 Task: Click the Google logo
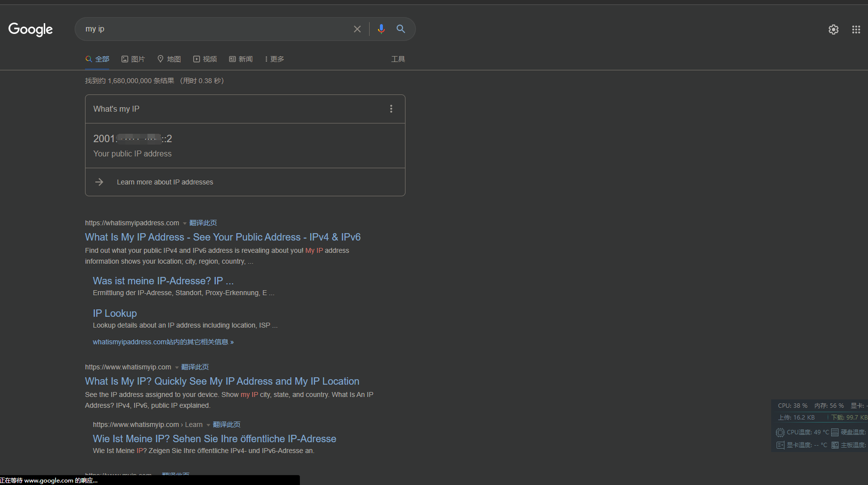(x=30, y=30)
